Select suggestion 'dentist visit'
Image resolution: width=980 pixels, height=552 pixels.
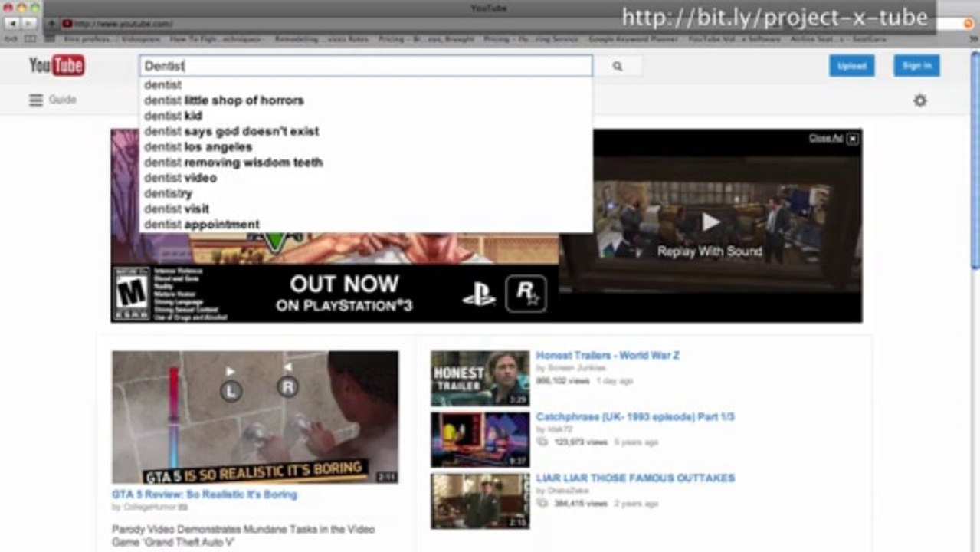pos(365,209)
